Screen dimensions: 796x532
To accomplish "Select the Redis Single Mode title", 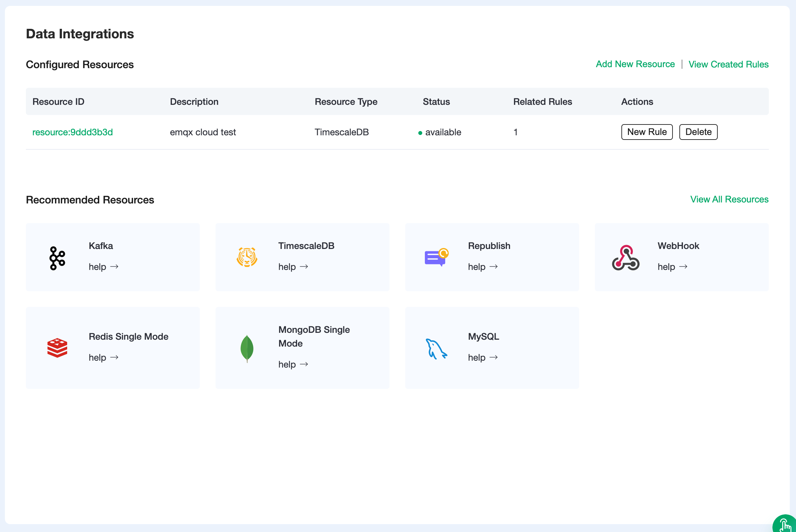I will pos(129,336).
